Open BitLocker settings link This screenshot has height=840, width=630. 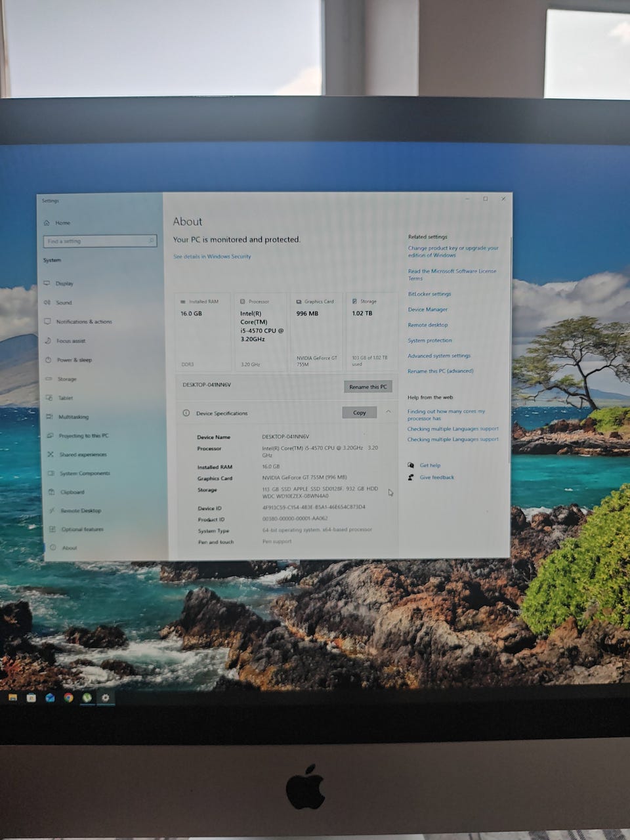click(x=429, y=294)
